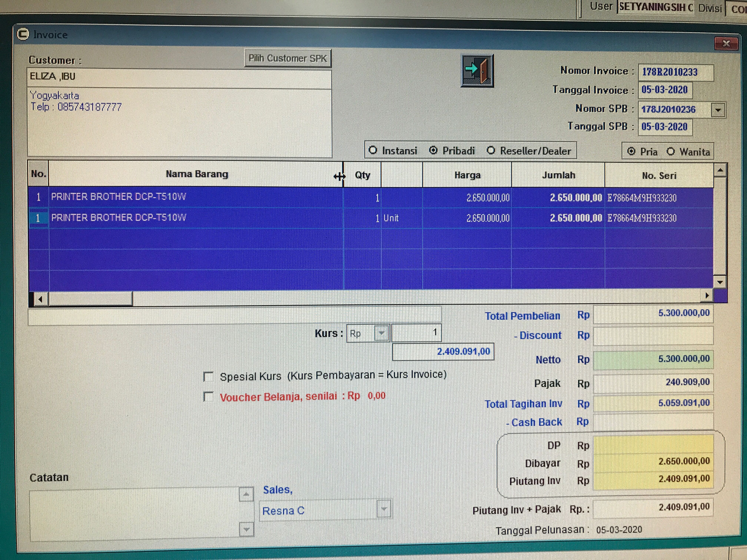
Task: Click the Invoice window title icon
Action: click(x=23, y=34)
